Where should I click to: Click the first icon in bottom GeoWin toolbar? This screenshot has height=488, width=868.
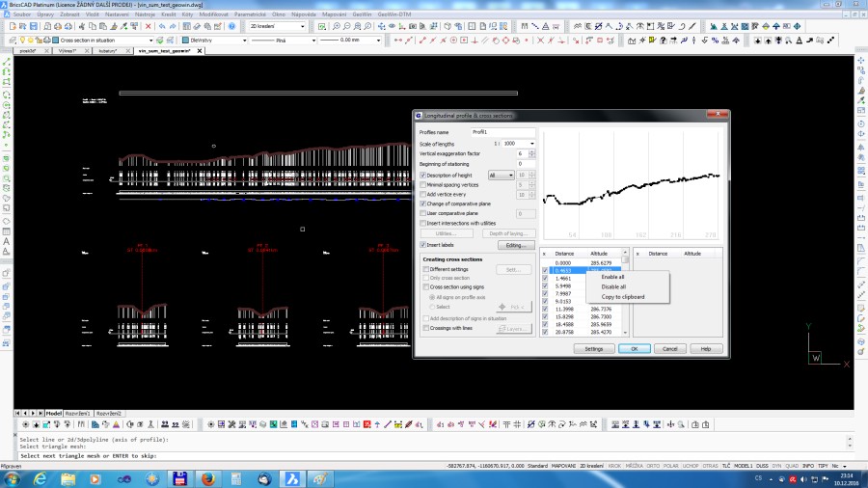(25, 424)
